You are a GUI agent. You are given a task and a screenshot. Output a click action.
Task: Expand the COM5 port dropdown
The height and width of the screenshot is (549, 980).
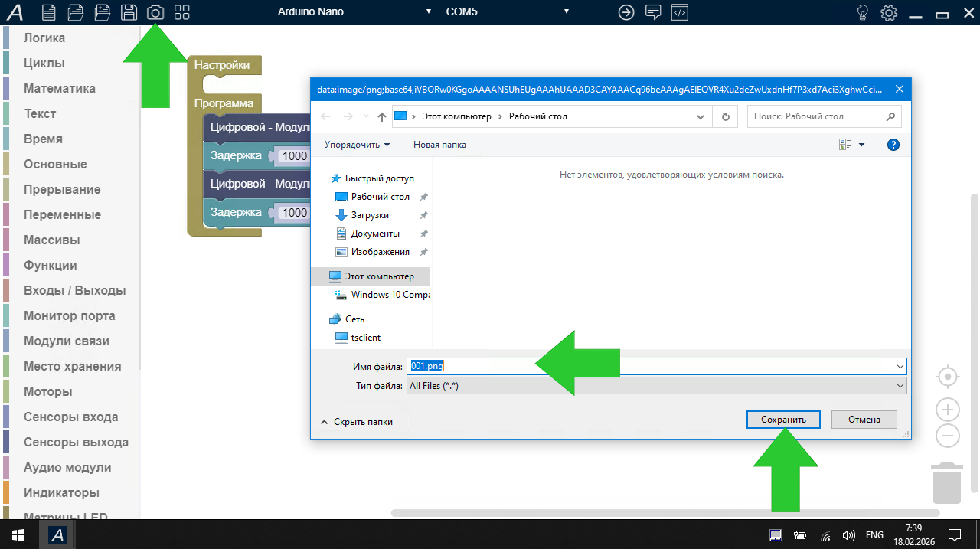point(507,12)
